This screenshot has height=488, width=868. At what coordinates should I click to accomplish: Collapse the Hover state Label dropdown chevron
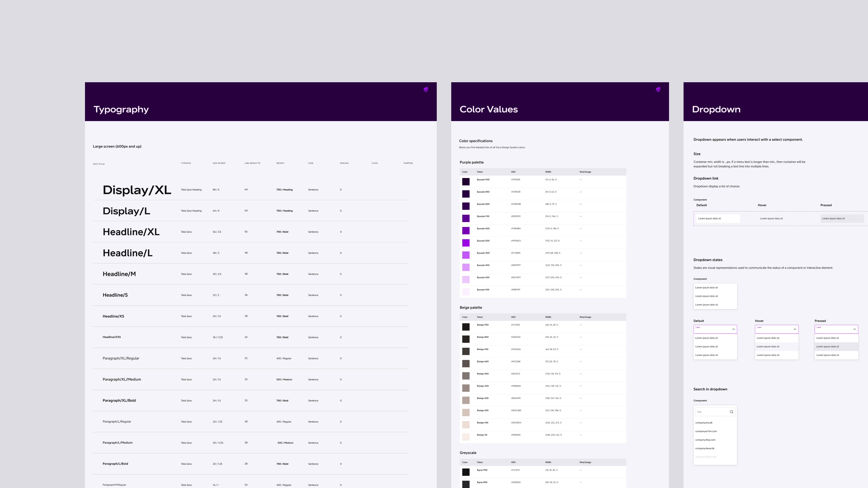[x=795, y=329]
